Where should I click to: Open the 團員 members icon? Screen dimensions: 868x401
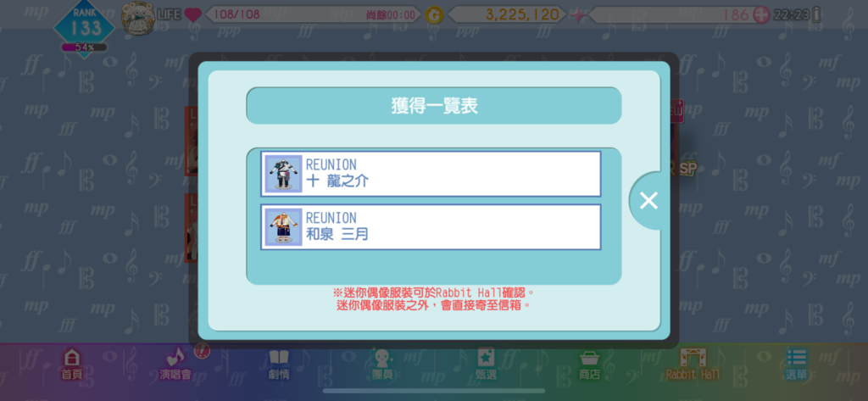point(382,365)
